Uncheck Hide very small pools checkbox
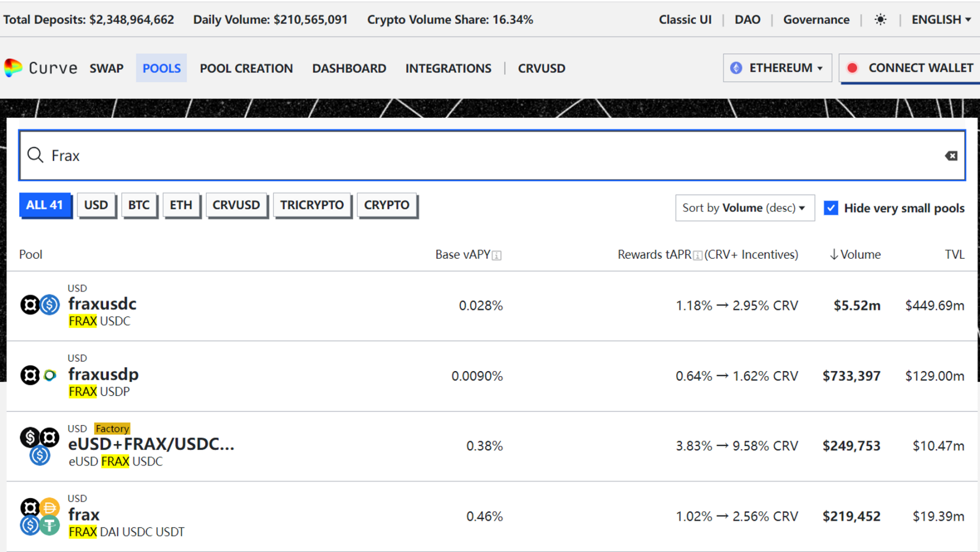 click(x=831, y=208)
